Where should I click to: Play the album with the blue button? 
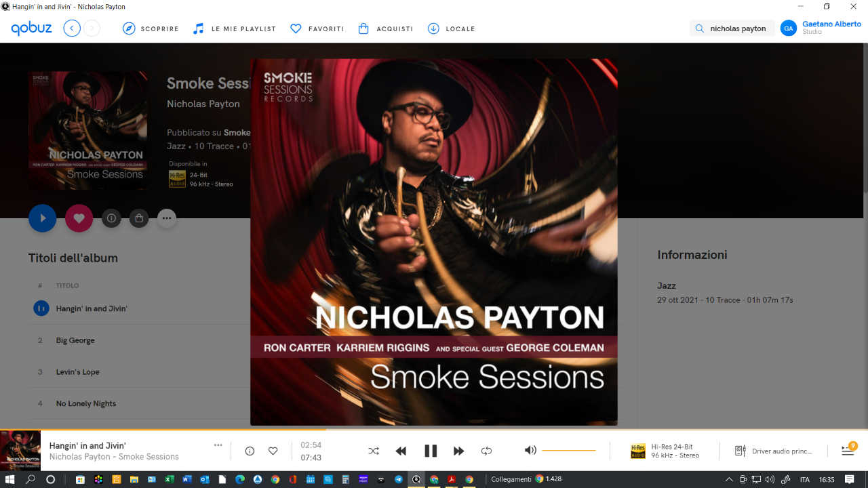42,218
